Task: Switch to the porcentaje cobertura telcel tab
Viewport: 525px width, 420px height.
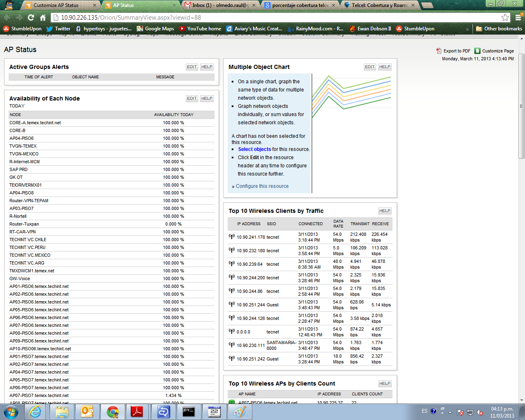Action: pos(300,5)
